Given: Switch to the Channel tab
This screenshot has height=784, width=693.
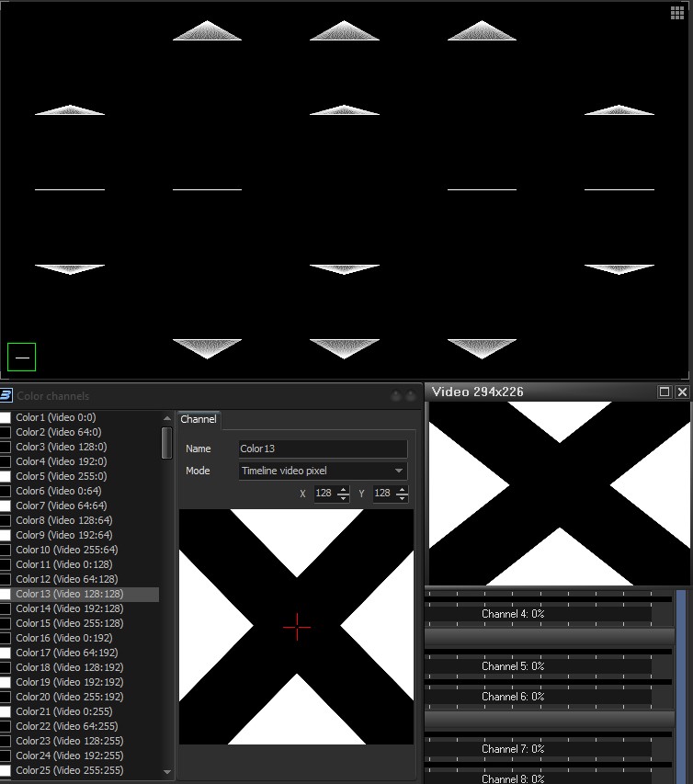Looking at the screenshot, I should click(x=199, y=419).
